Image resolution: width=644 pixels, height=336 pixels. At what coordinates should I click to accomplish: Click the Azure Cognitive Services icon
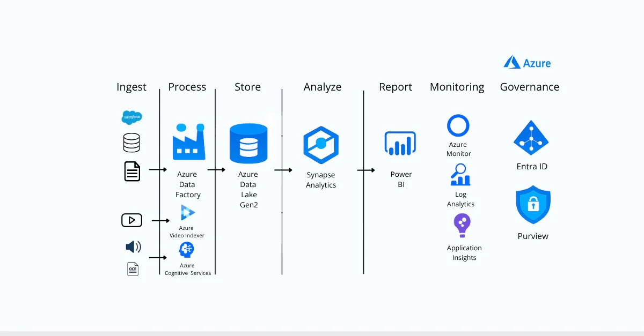coord(186,250)
